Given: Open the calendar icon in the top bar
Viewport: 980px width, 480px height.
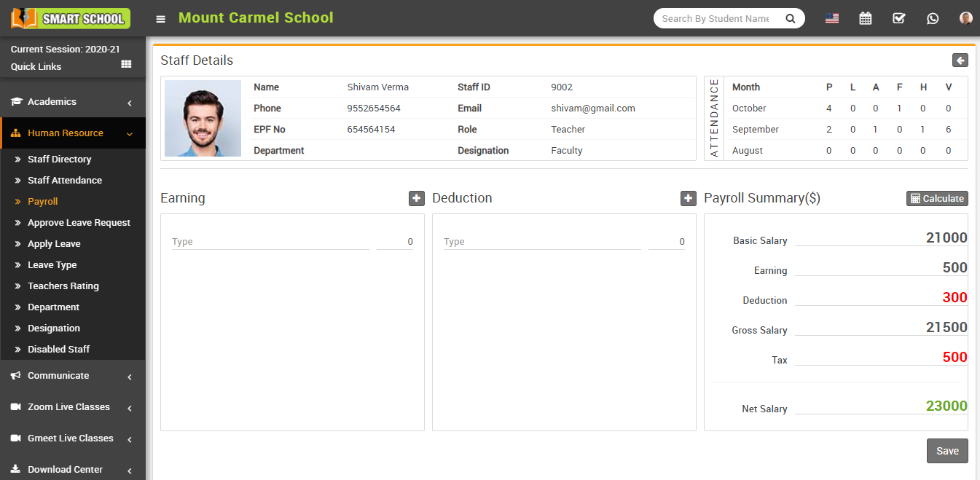Looking at the screenshot, I should click(x=865, y=18).
